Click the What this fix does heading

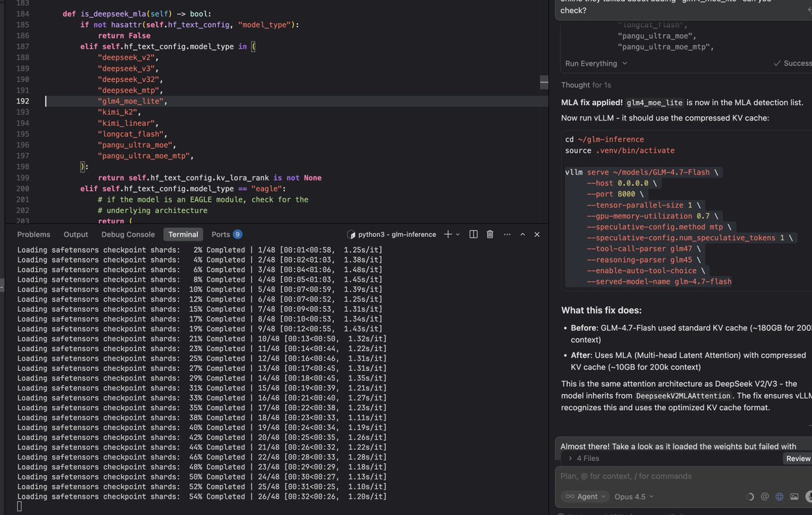click(602, 311)
